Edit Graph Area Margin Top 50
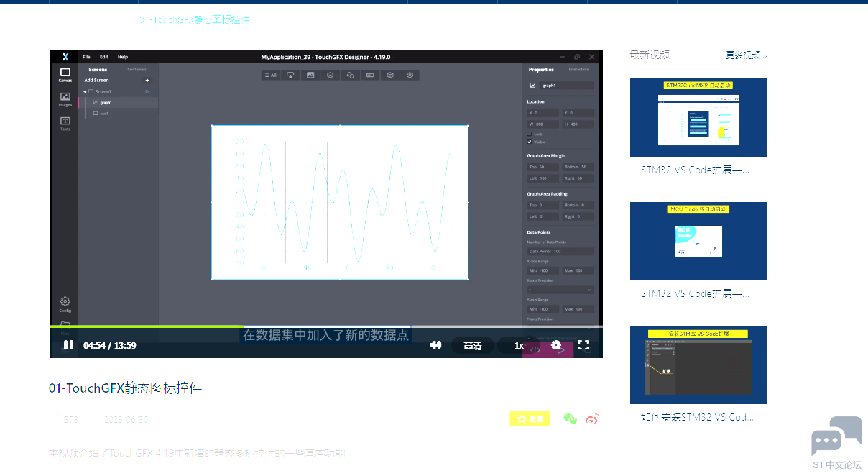The image size is (868, 476). (542, 167)
